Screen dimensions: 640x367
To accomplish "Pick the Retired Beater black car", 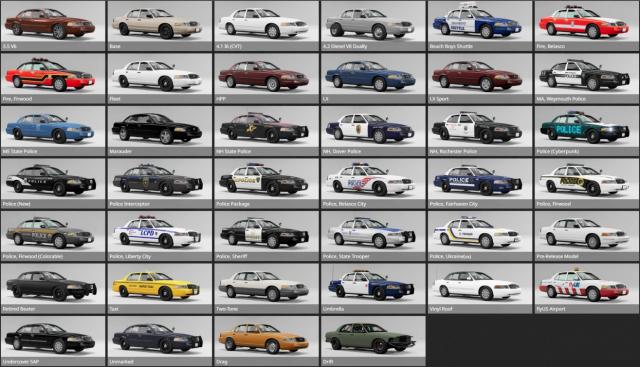I will 53,288.
